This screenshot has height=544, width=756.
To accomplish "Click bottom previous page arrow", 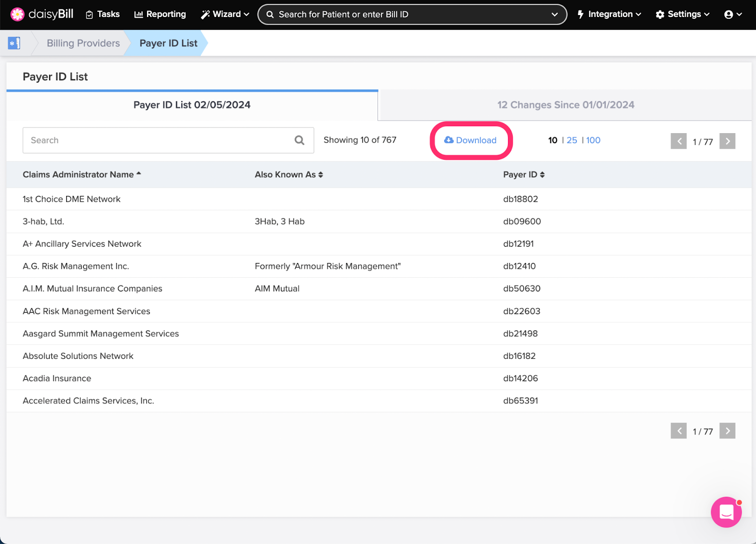I will [x=679, y=431].
